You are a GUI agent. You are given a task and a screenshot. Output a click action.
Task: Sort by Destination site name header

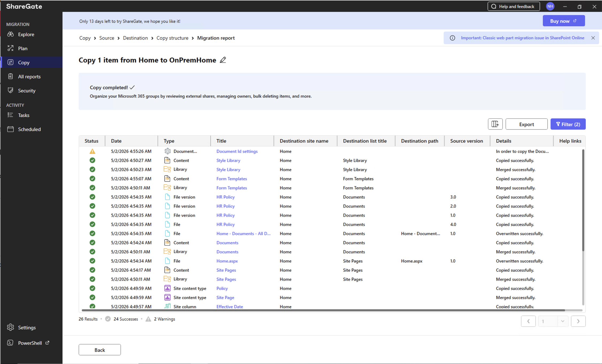(305, 141)
